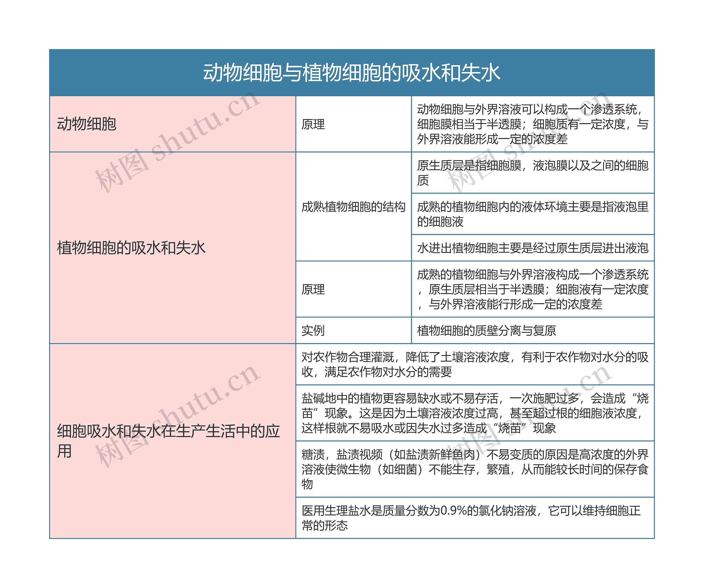Click the 成熟植物细胞的结构 cell
This screenshot has height=588, width=704.
point(353,207)
